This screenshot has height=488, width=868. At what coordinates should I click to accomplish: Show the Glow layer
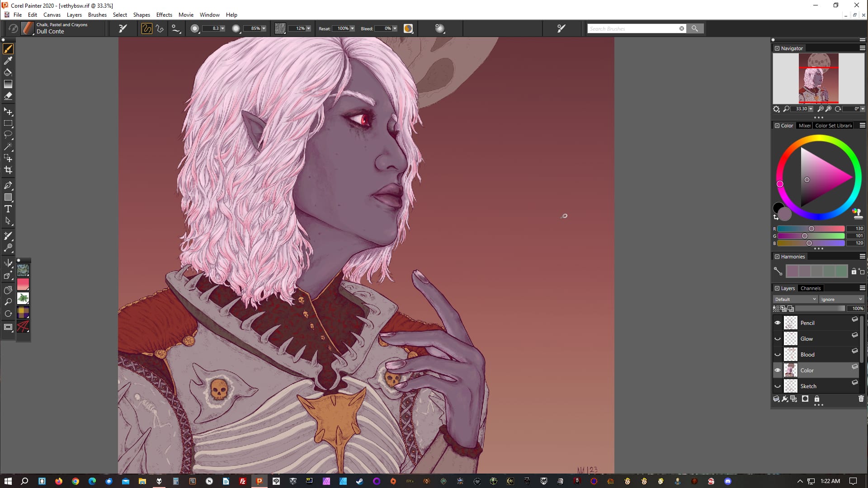(778, 339)
